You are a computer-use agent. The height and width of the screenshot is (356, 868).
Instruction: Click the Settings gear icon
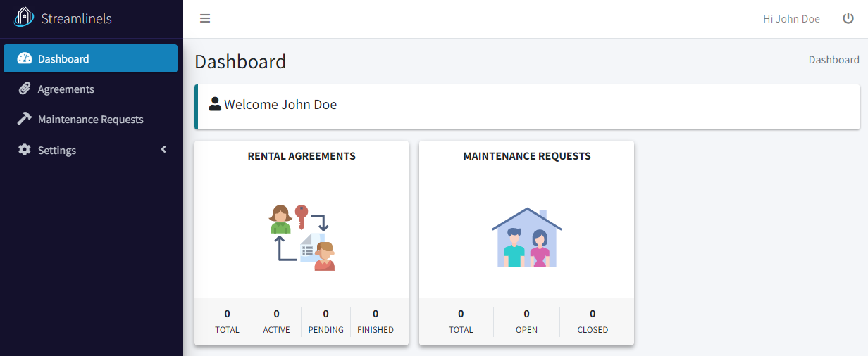coord(25,150)
